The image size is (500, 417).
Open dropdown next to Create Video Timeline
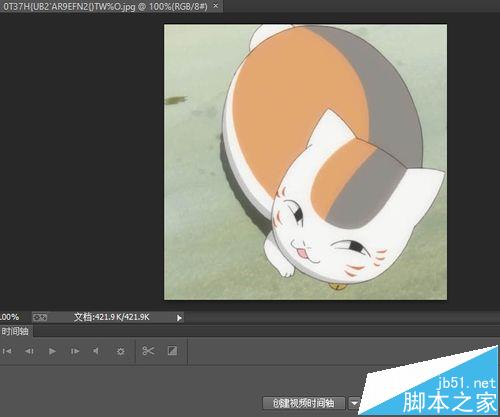click(354, 403)
